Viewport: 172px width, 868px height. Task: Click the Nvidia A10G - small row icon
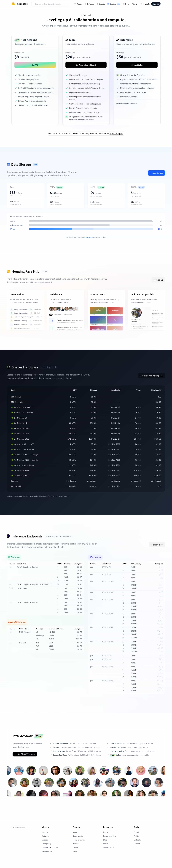12,444
